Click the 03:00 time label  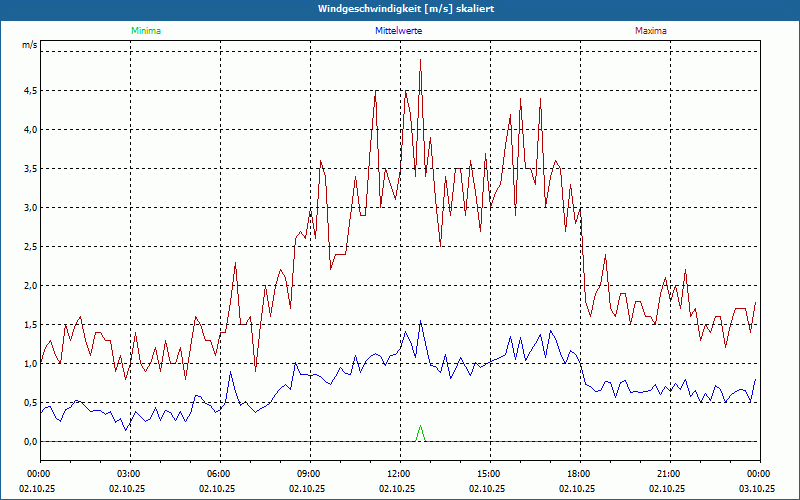coord(130,474)
